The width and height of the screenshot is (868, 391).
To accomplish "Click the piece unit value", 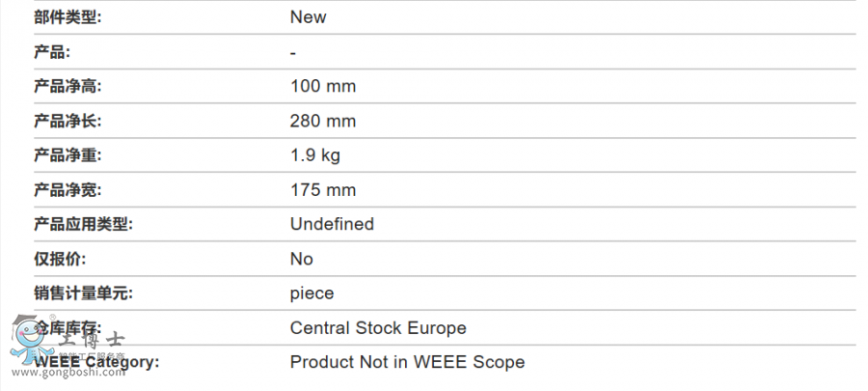I will (x=312, y=293).
